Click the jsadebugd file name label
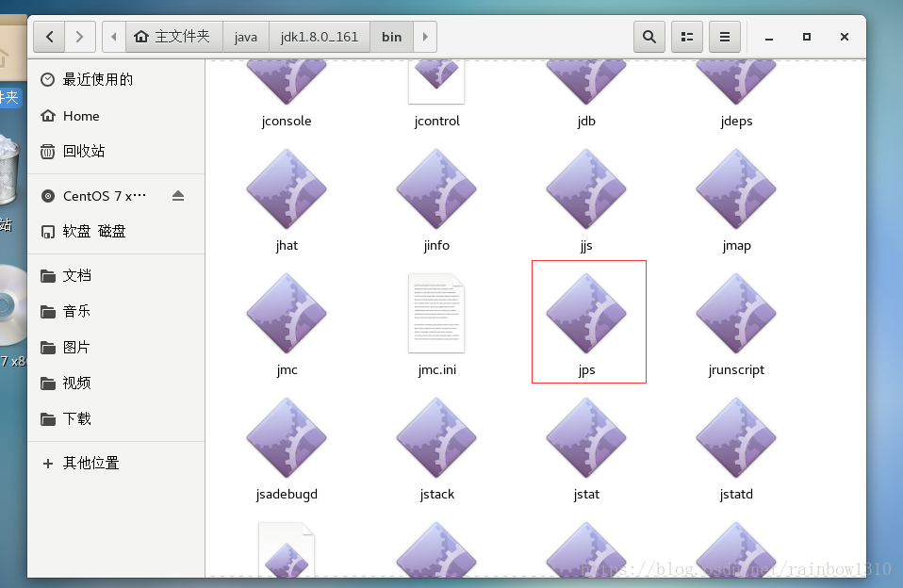Image resolution: width=903 pixels, height=588 pixels. [x=287, y=494]
